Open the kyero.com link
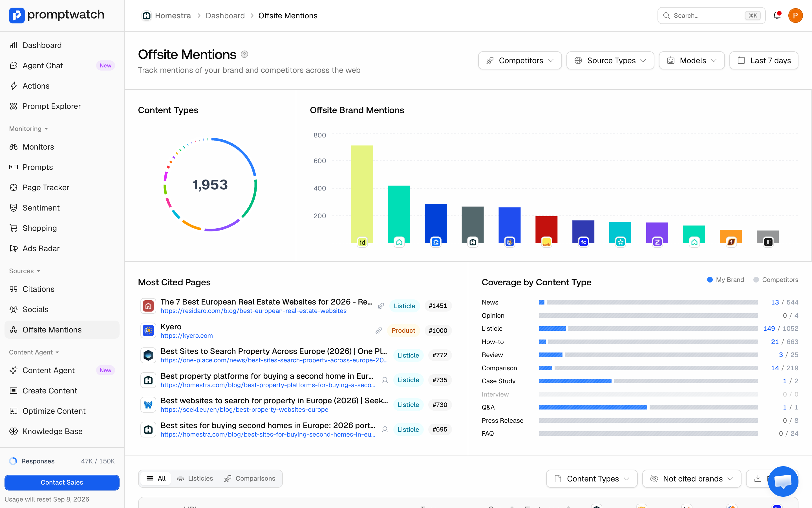 pos(187,336)
